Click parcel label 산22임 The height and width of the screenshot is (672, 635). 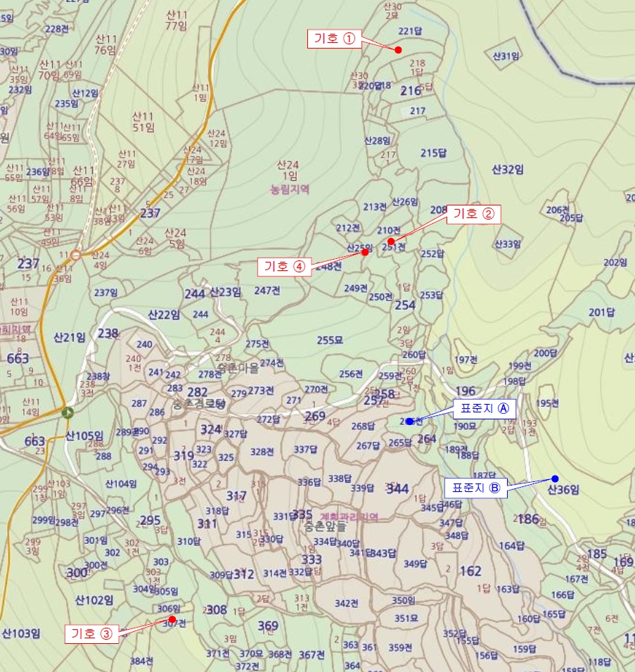pos(164,315)
